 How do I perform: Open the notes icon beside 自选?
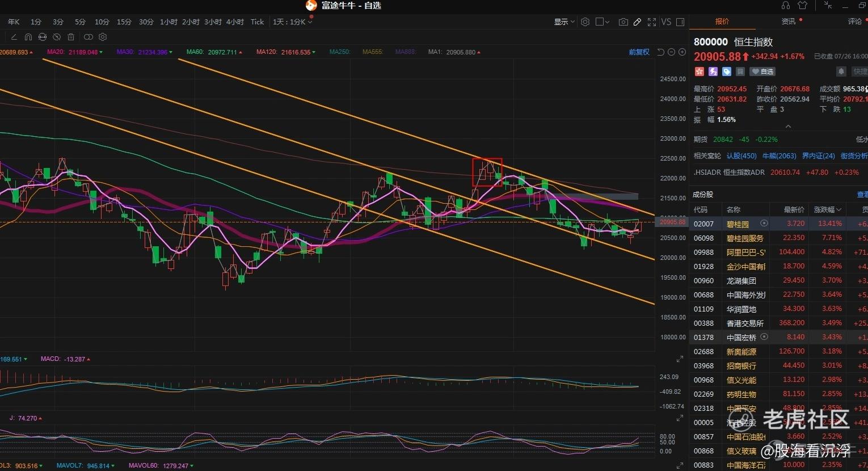[740, 72]
